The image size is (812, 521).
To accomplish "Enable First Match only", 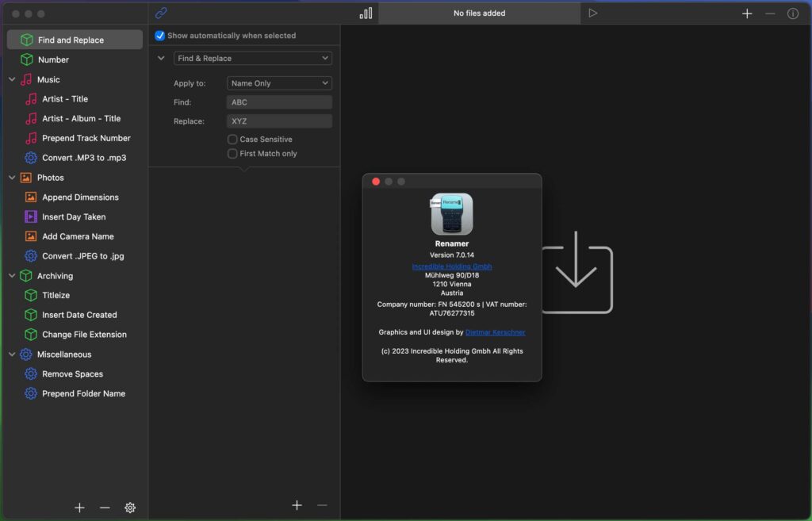I will pos(232,153).
